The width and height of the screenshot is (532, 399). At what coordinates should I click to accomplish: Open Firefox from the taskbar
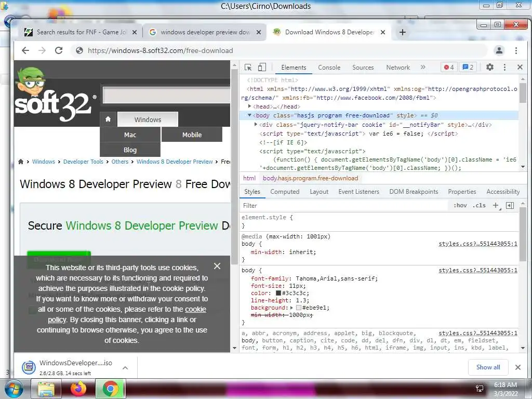[78, 389]
